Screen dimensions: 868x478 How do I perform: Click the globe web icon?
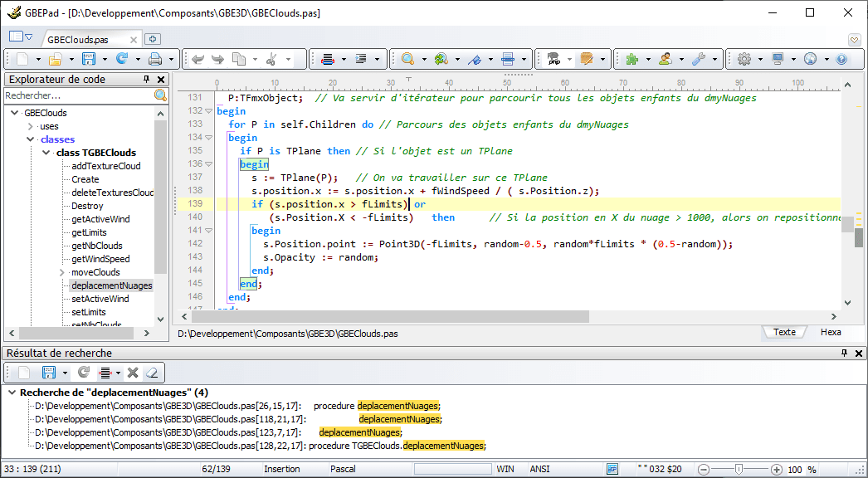click(x=811, y=59)
